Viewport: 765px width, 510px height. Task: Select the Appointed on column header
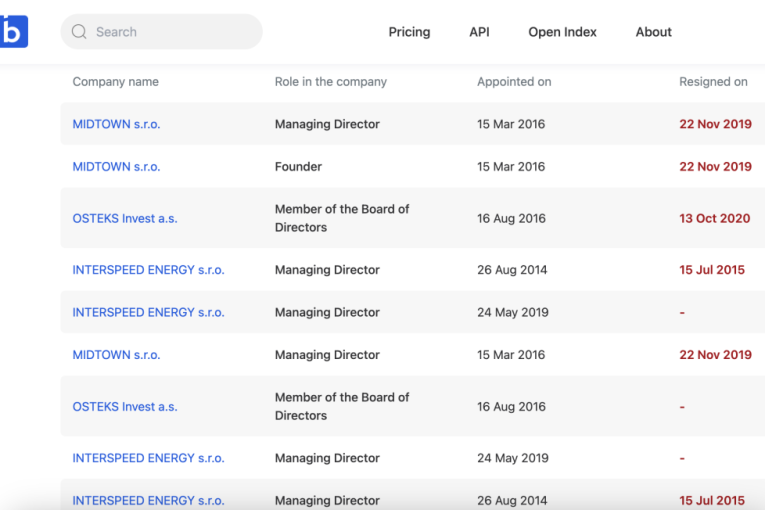514,82
